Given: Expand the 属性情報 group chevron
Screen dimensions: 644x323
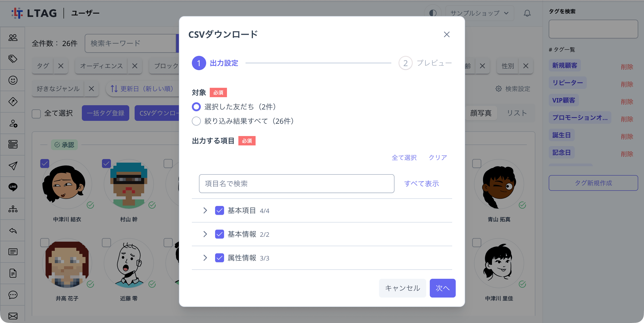Looking at the screenshot, I should (x=205, y=258).
